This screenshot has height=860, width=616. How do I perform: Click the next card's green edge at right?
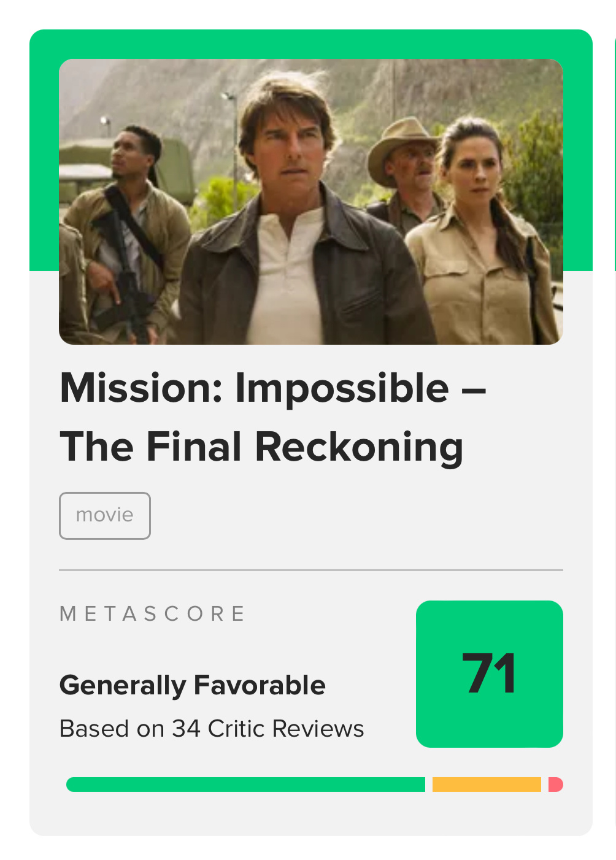click(614, 153)
